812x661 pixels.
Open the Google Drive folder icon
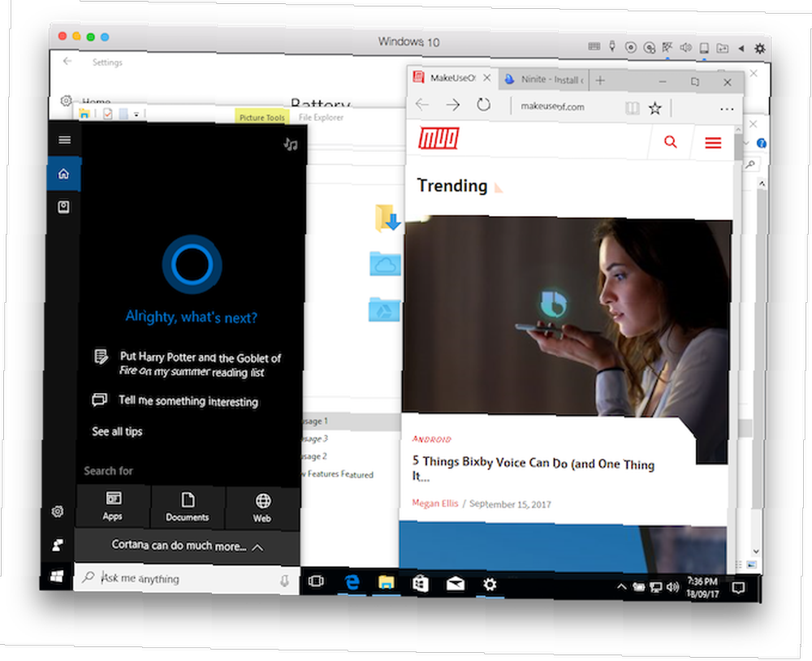[384, 309]
